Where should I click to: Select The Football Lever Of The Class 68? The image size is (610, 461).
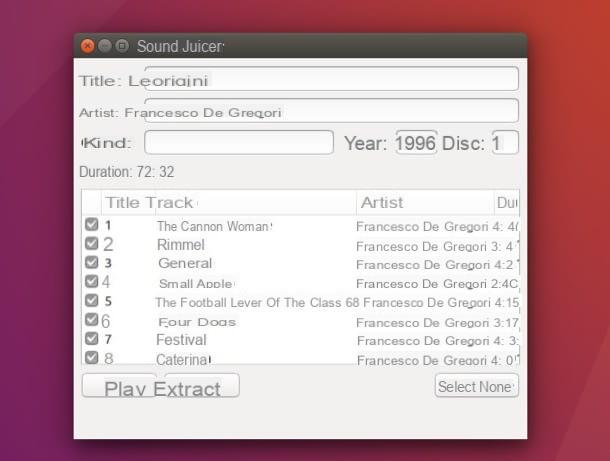[x=257, y=302]
